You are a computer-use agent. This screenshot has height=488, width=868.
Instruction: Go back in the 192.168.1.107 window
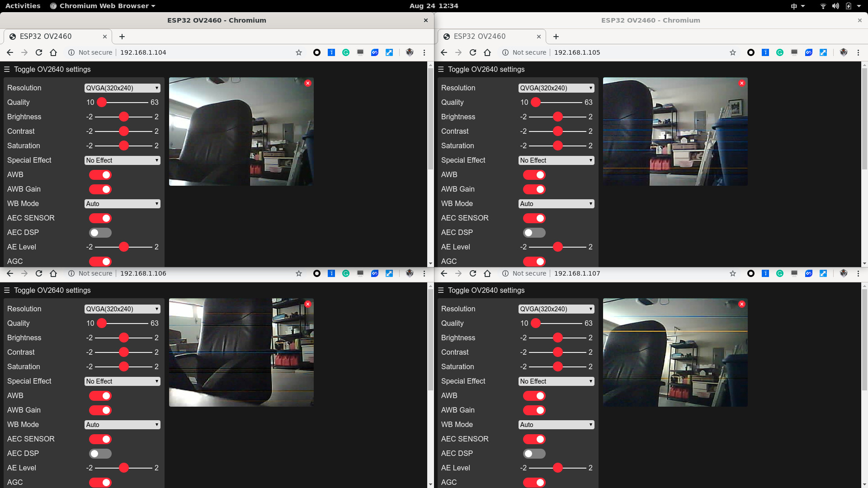point(444,273)
